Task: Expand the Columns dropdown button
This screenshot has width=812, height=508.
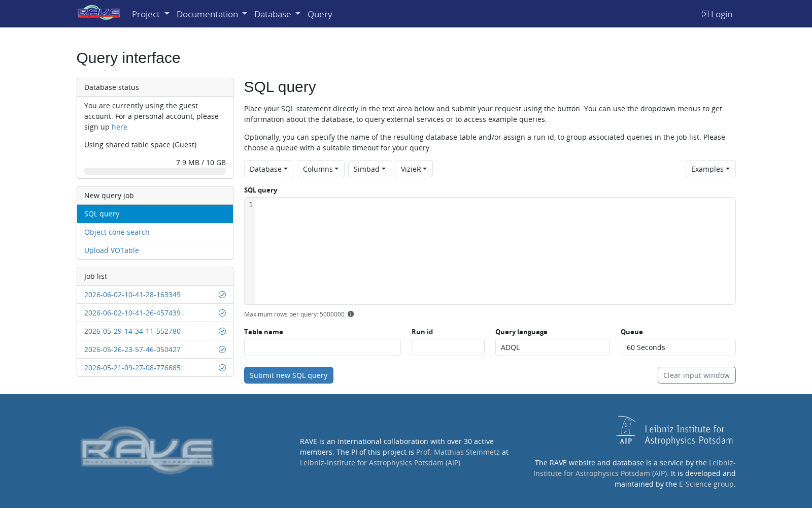Action: tap(321, 169)
